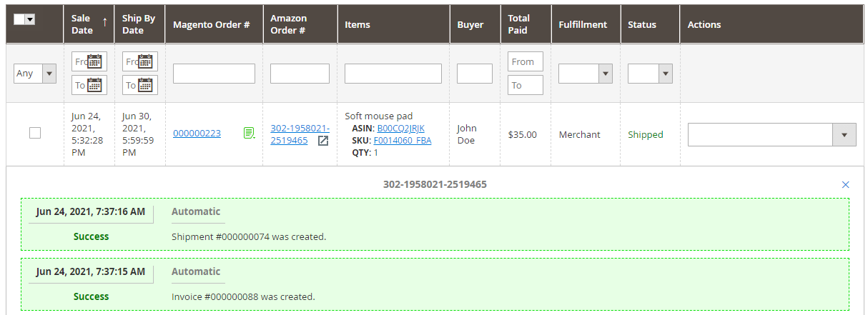Open Sale Date To calendar picker

pos(94,85)
